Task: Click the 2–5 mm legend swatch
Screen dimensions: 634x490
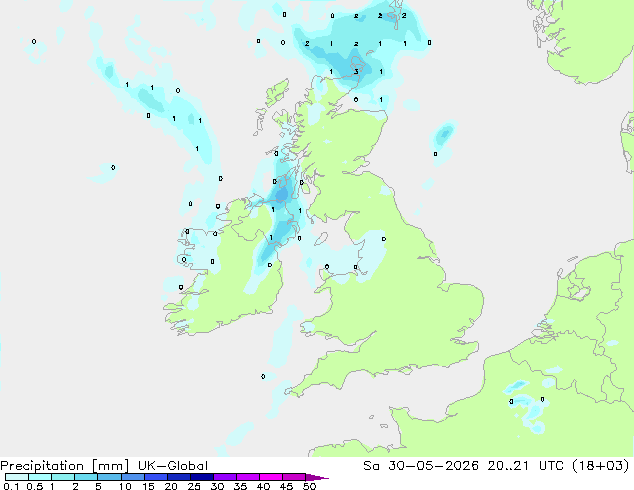Action: 86,477
